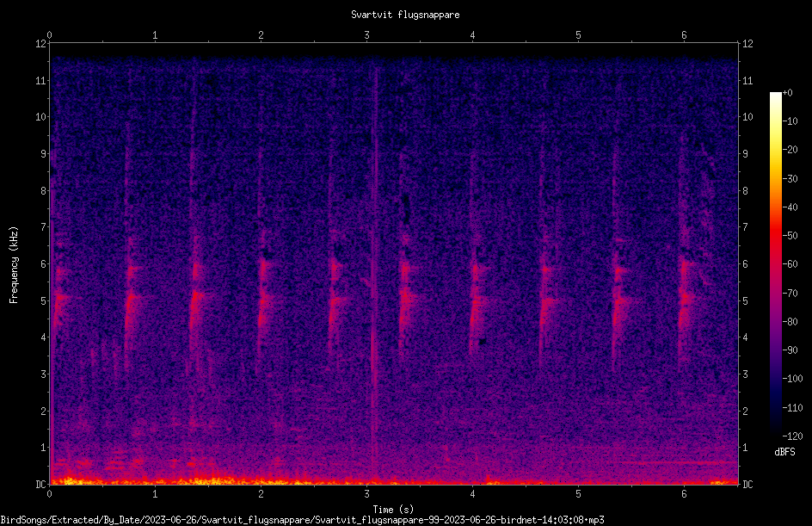Image resolution: width=812 pixels, height=526 pixels.
Task: Click the file path text at the bottom
Action: pos(302,520)
